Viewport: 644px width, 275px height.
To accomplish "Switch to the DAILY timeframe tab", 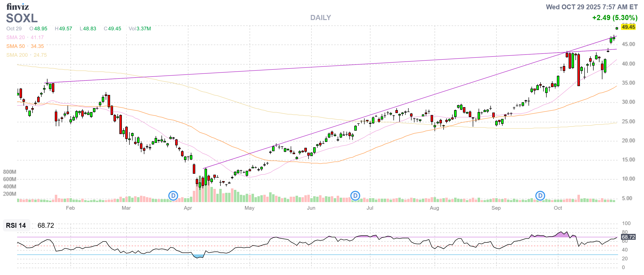I will click(x=321, y=18).
